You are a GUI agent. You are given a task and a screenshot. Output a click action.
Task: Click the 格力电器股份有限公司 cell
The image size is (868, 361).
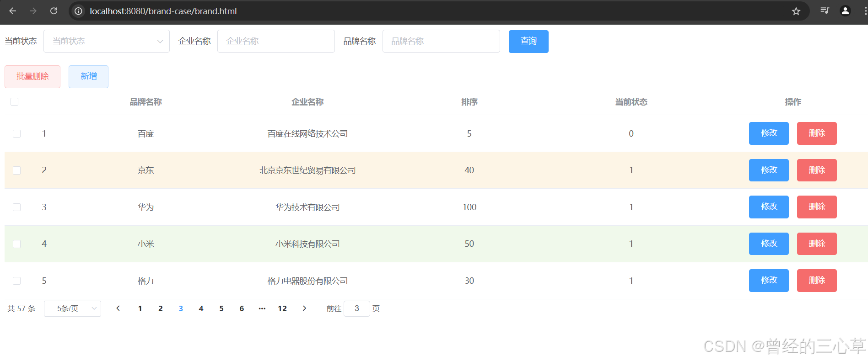pyautogui.click(x=307, y=281)
